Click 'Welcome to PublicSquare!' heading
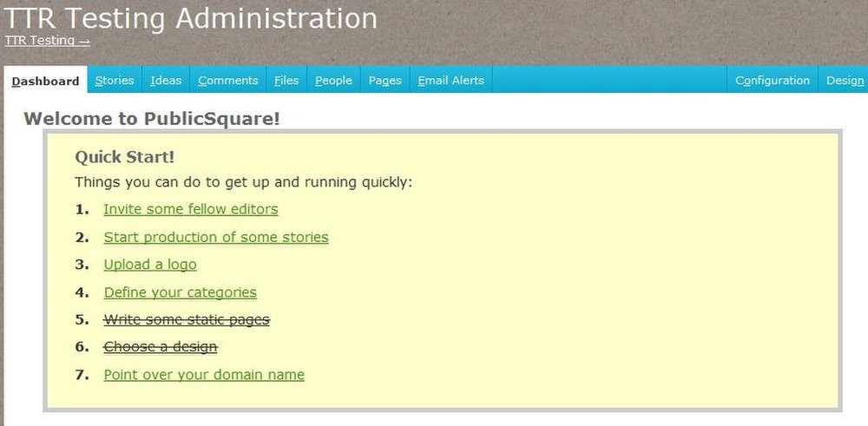The width and height of the screenshot is (868, 426). (152, 118)
